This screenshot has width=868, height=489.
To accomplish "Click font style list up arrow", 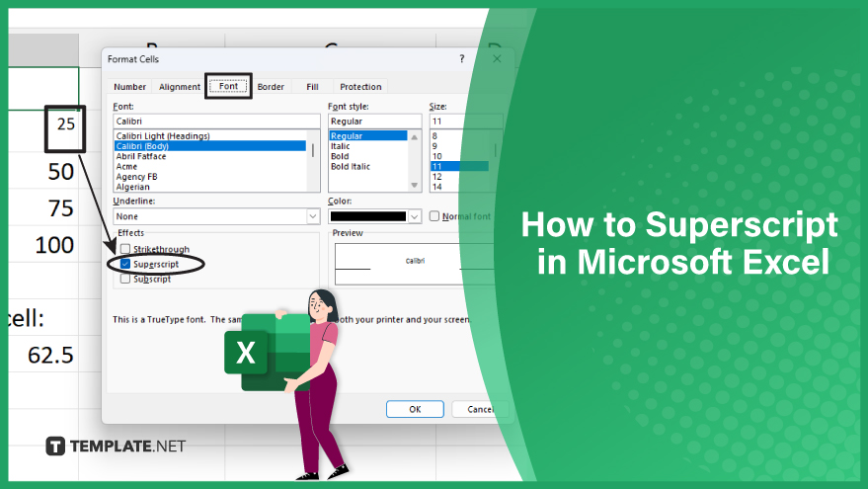I will click(x=414, y=136).
